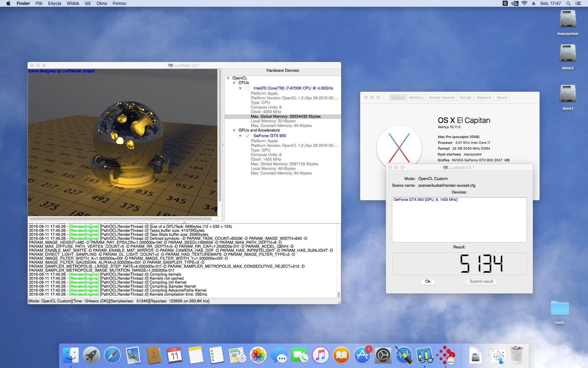This screenshot has width=588, height=368.
Task: Click the log panel vertical scrollbar
Action: [x=338, y=261]
